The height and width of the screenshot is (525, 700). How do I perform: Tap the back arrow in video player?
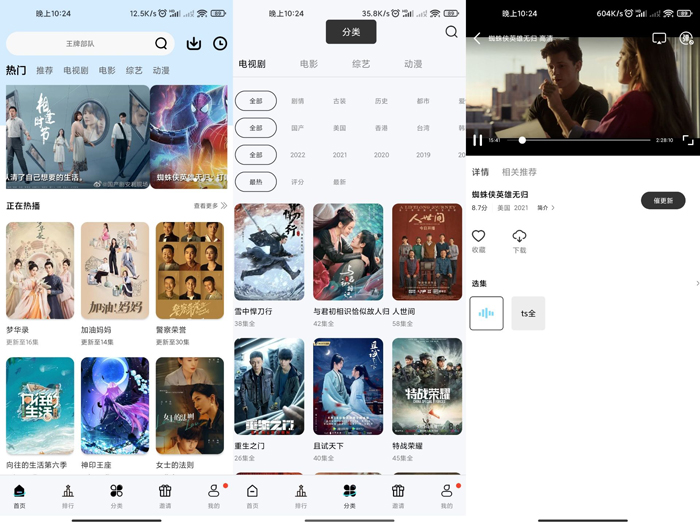(x=477, y=38)
